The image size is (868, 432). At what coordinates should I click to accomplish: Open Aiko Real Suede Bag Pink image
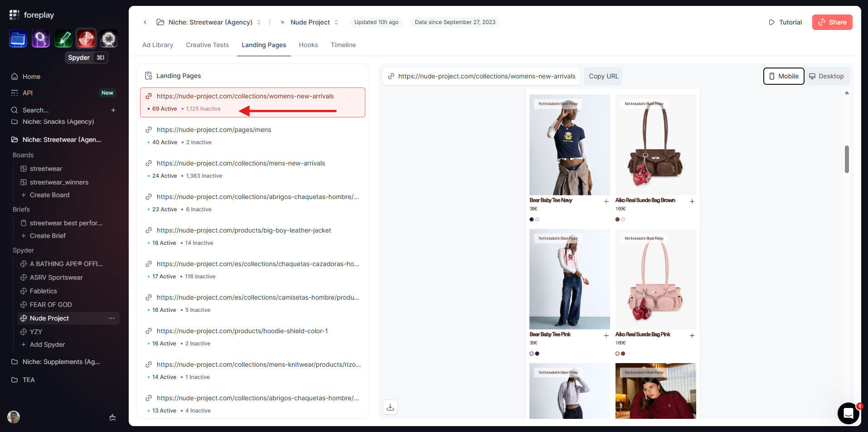656,279
